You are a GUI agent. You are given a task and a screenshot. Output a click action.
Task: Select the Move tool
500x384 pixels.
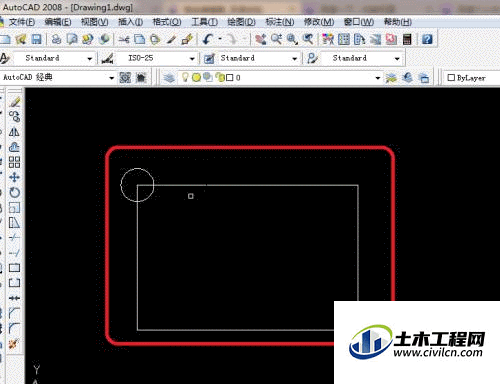pos(14,177)
